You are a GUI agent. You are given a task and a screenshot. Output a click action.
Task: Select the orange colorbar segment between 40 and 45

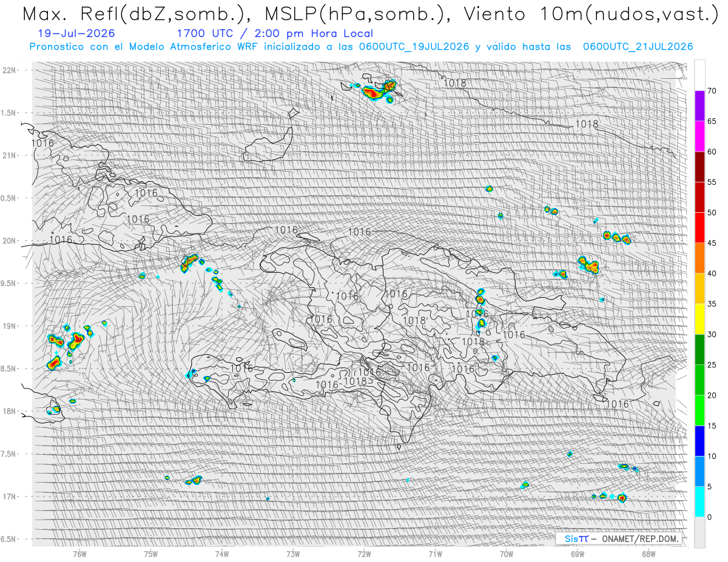(x=699, y=258)
